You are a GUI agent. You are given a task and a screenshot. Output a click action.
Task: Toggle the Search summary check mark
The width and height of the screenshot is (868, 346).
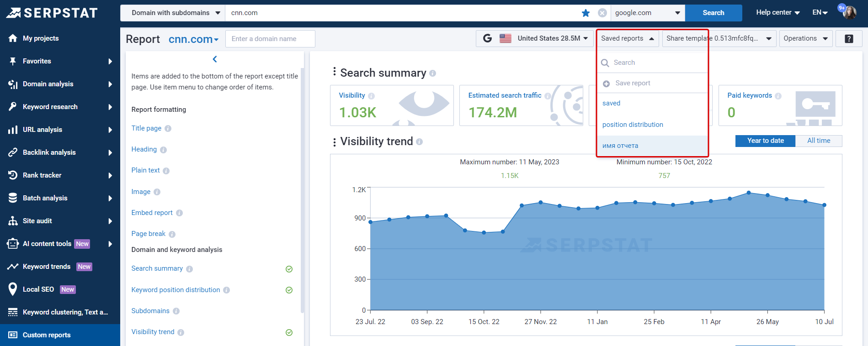289,269
